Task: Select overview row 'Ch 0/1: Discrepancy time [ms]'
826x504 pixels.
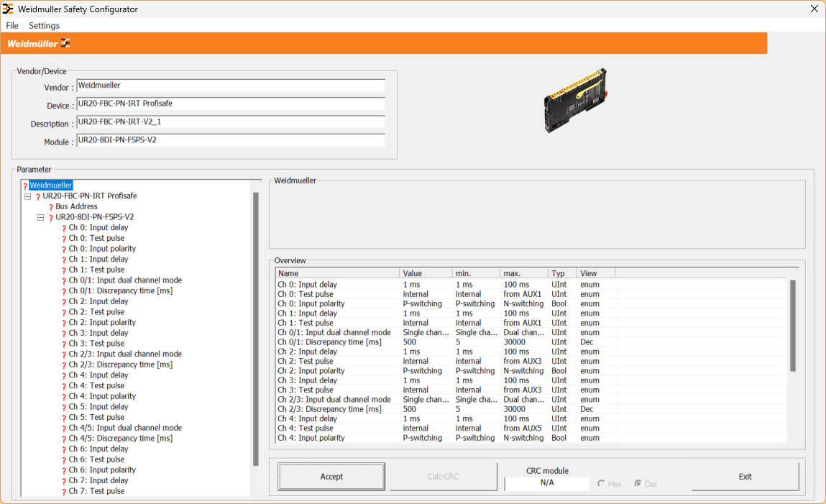Action: tap(531, 342)
